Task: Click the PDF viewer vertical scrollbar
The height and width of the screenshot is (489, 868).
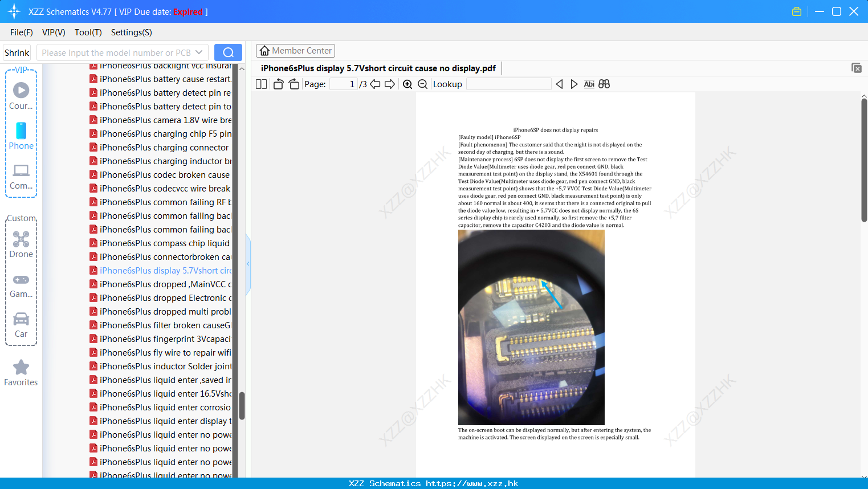Action: coord(864,160)
